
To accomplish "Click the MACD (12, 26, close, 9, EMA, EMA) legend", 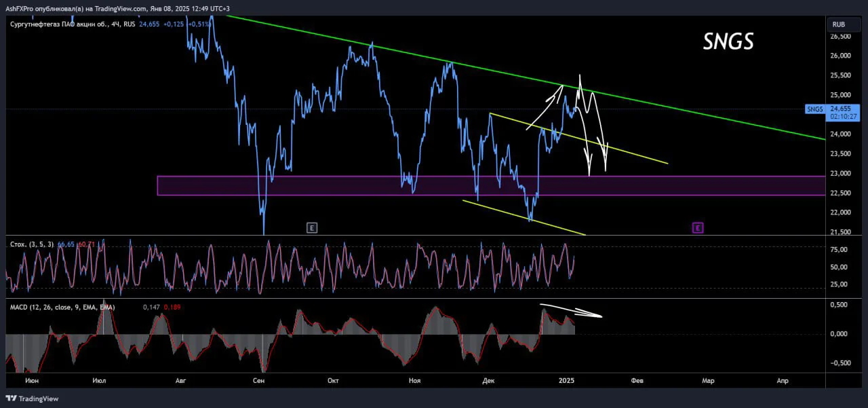I will [62, 308].
